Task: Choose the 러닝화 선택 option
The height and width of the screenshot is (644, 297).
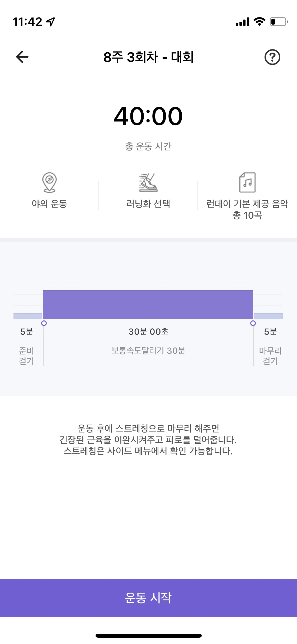Action: [148, 204]
